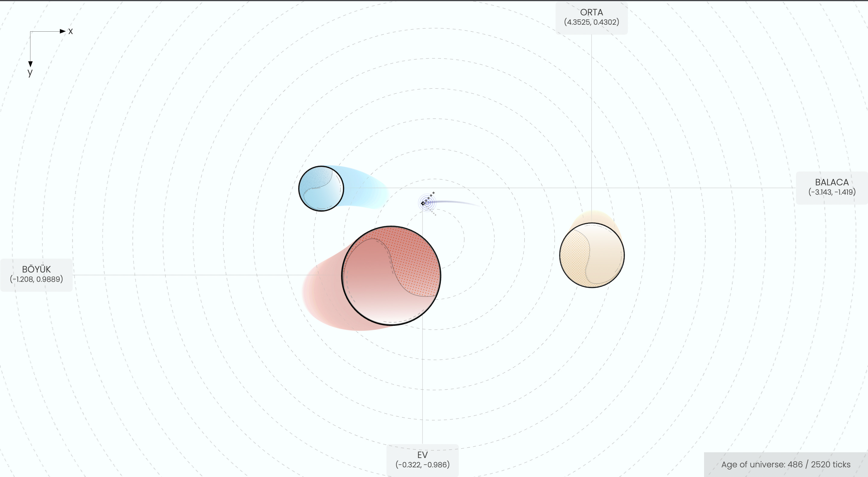Click the black diamond EV marker

click(423, 203)
